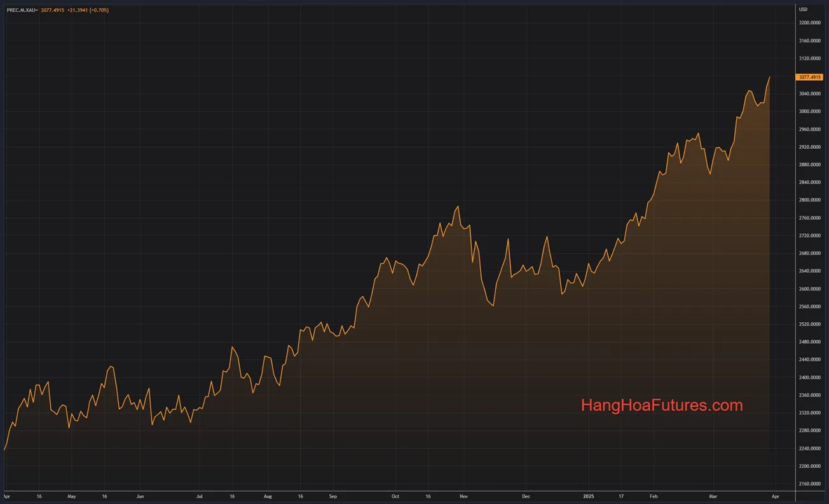Click the 2240.0000 level on price axis

[x=809, y=448]
